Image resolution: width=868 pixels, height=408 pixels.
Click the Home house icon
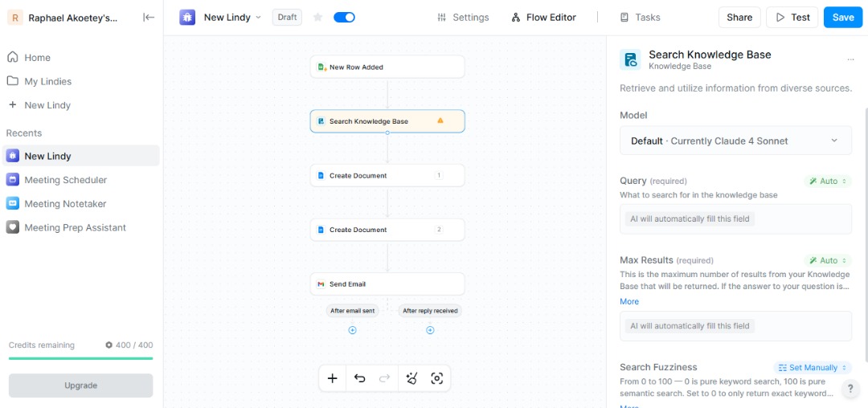click(12, 58)
